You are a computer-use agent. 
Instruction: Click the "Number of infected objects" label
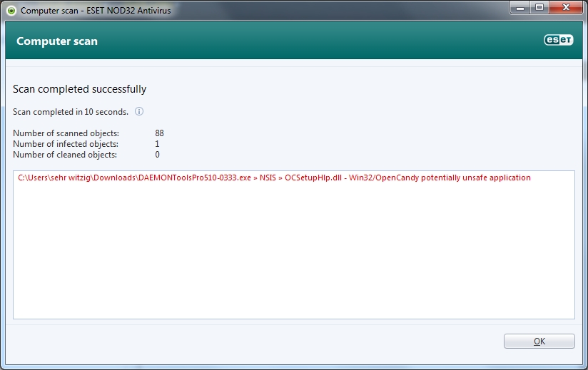[66, 144]
